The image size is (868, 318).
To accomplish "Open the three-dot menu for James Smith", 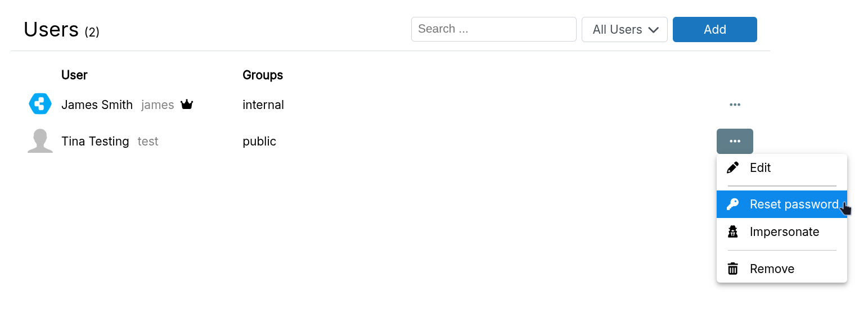I will click(735, 105).
